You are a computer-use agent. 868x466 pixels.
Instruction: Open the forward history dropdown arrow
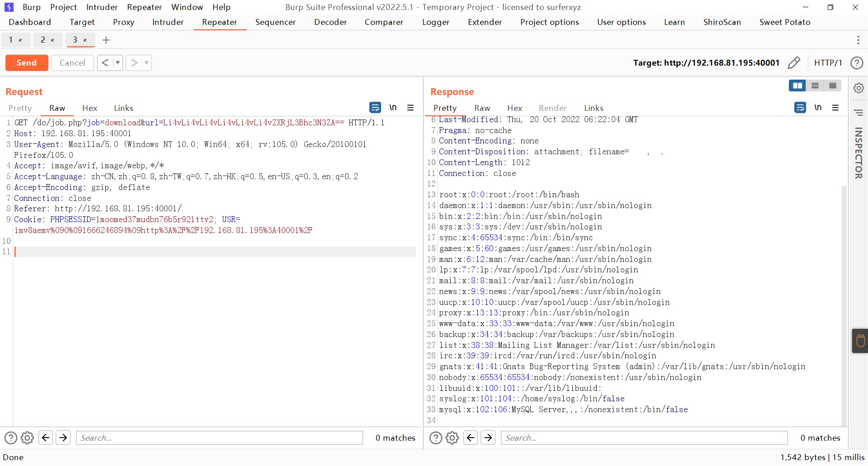coord(146,63)
